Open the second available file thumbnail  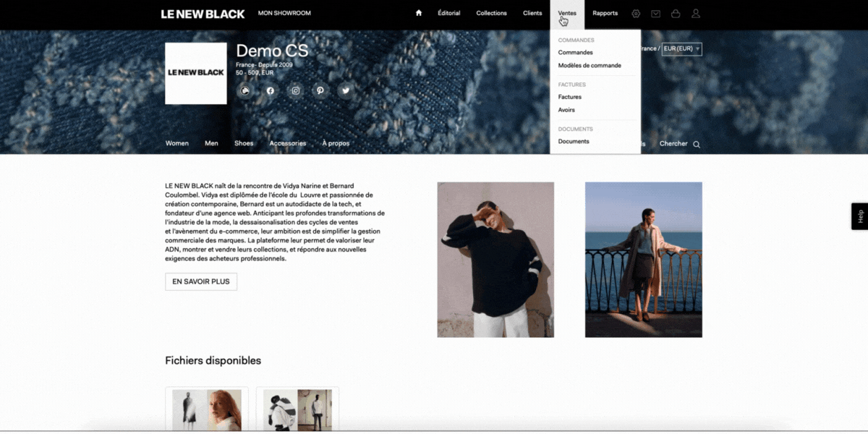tap(297, 409)
